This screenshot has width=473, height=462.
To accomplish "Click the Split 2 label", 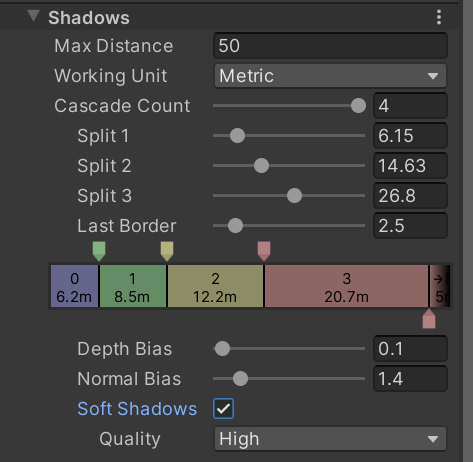I will click(x=104, y=166).
